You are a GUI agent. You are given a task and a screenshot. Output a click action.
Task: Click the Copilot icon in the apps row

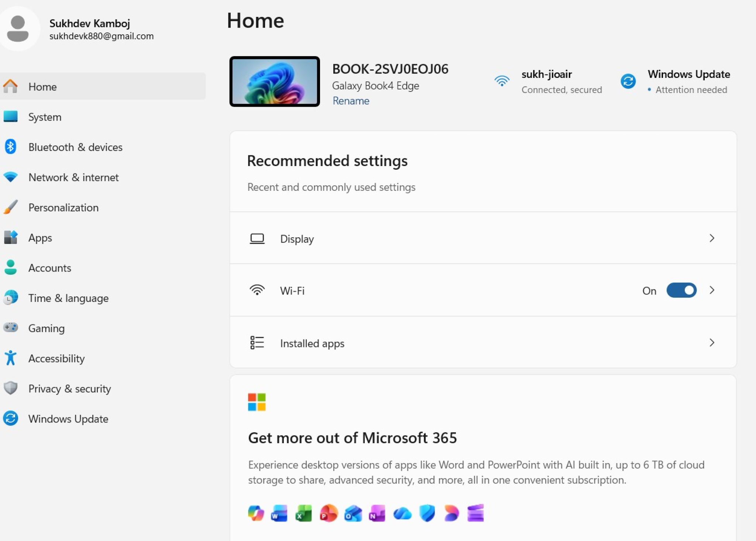[x=255, y=513]
